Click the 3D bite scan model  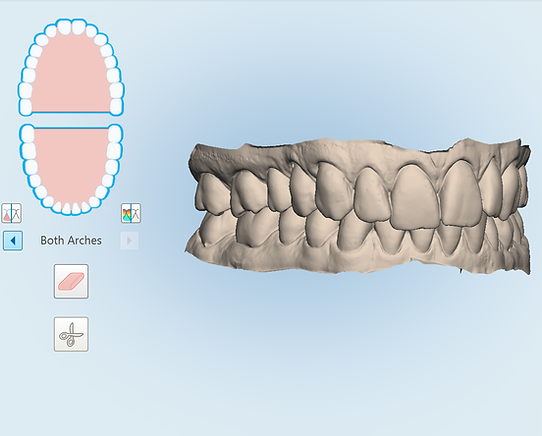[x=358, y=206]
